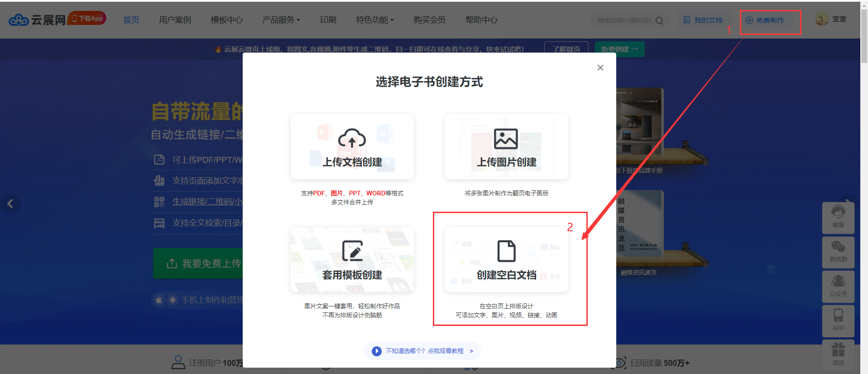Choose the template creation edit icon
The width and height of the screenshot is (868, 374).
(x=352, y=251)
